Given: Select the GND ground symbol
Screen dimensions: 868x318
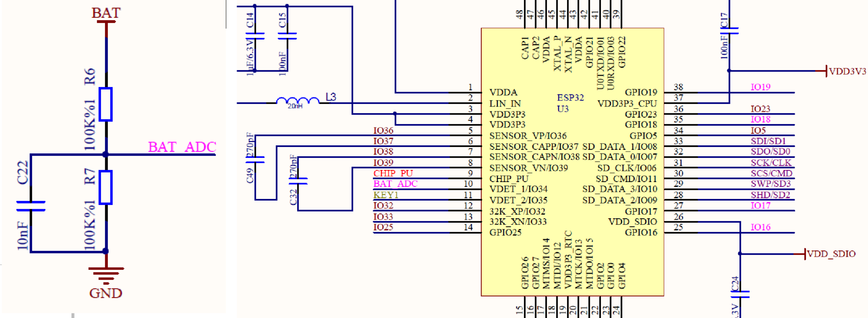Looking at the screenshot, I should pos(106,273).
